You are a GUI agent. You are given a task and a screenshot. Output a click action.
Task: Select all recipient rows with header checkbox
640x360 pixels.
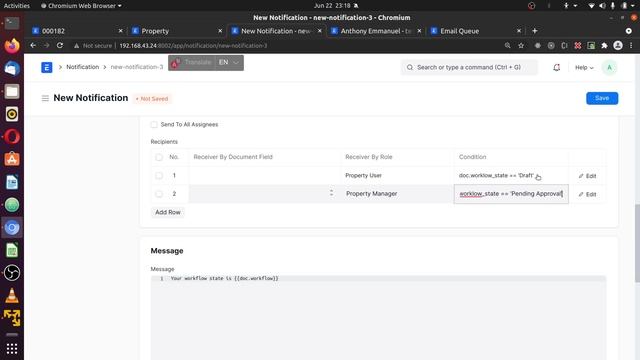point(159,157)
